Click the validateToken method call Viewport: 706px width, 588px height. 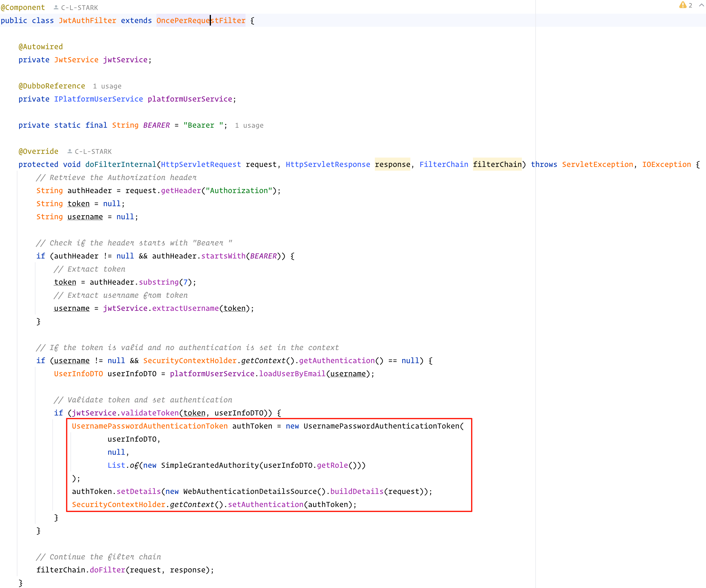point(150,413)
